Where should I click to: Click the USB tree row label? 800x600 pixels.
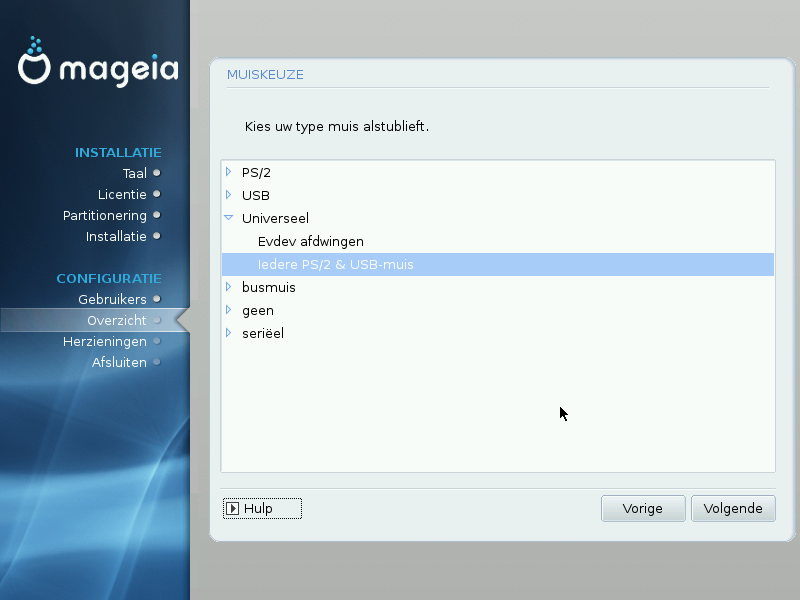coord(256,195)
